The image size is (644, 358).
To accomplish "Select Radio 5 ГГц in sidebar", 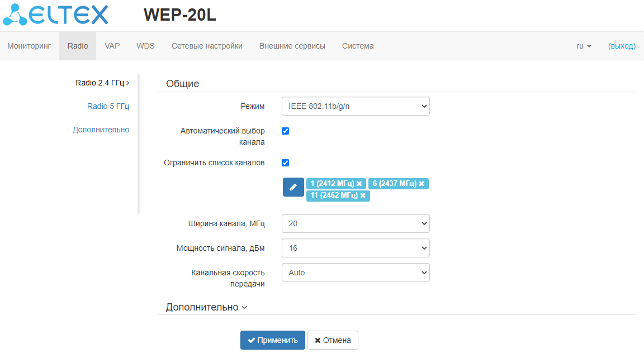I will coord(108,106).
